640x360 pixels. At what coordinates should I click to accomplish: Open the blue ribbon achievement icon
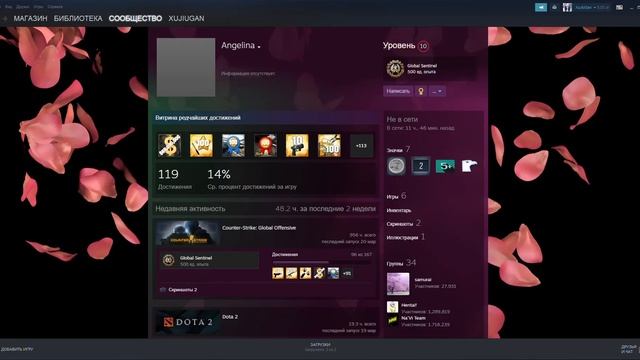233,146
